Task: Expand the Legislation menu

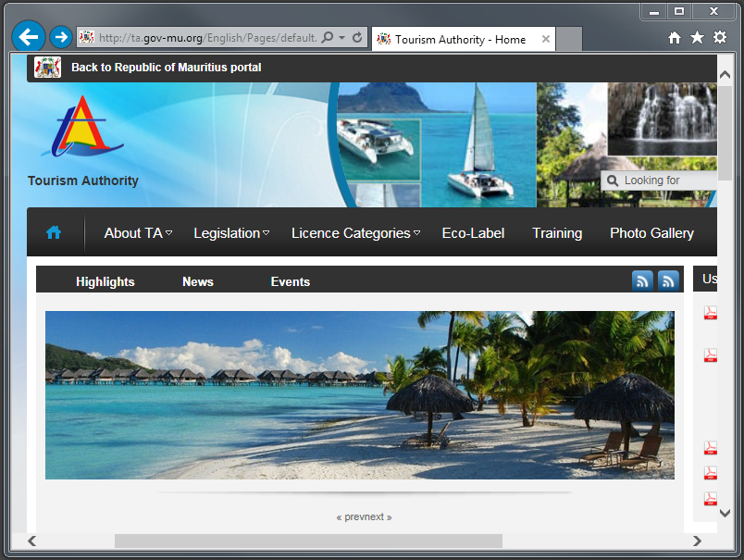Action: [231, 233]
